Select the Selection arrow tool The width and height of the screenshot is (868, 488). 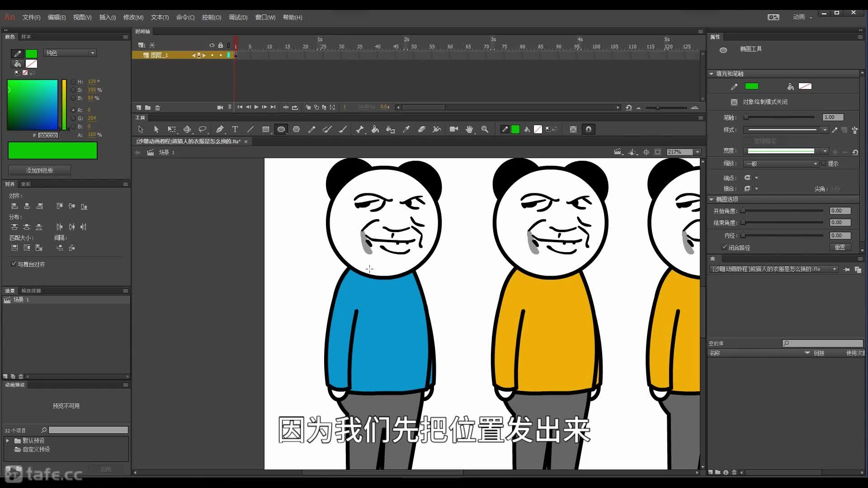pos(141,129)
